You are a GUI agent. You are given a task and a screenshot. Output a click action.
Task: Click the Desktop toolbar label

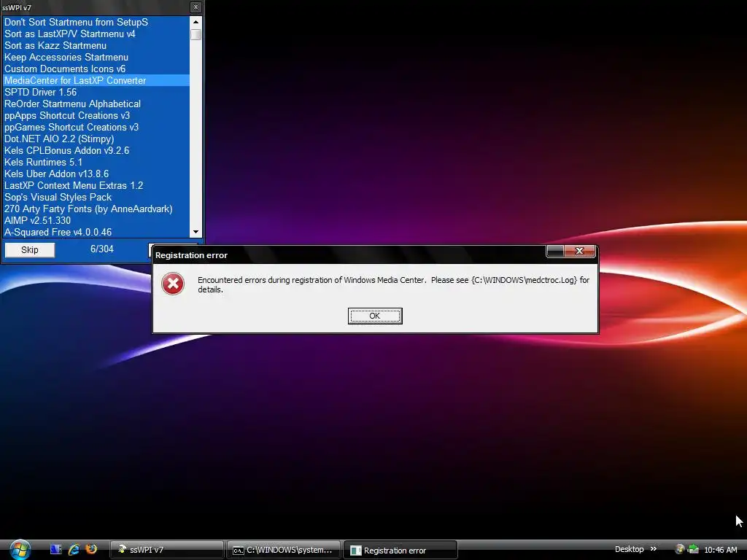pos(629,549)
